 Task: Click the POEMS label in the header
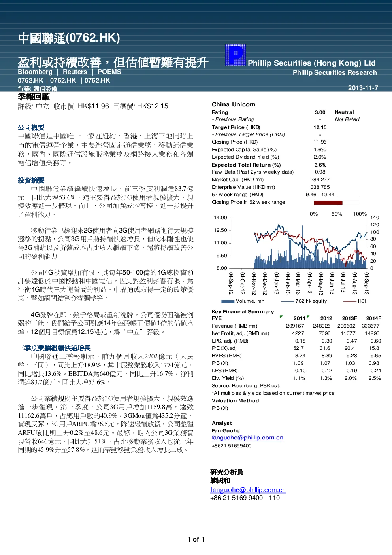click(x=109, y=72)
